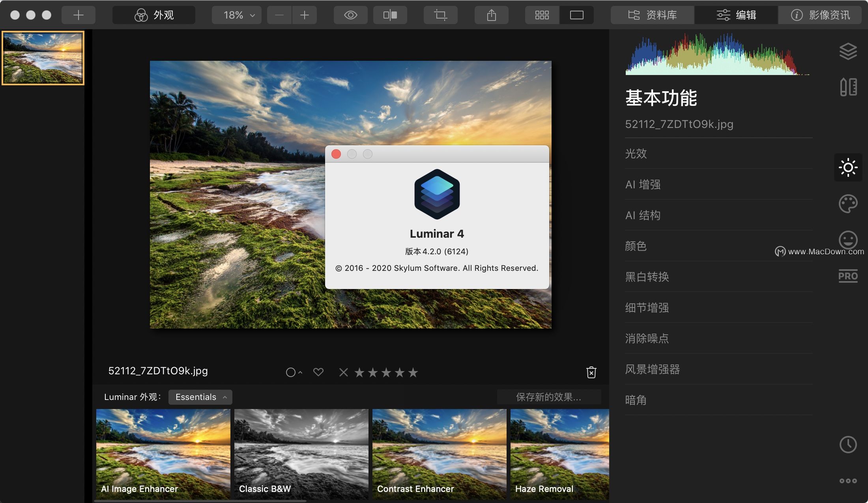Screen dimensions: 868x503
Task: Zoom out with the minus button
Action: [x=279, y=15]
